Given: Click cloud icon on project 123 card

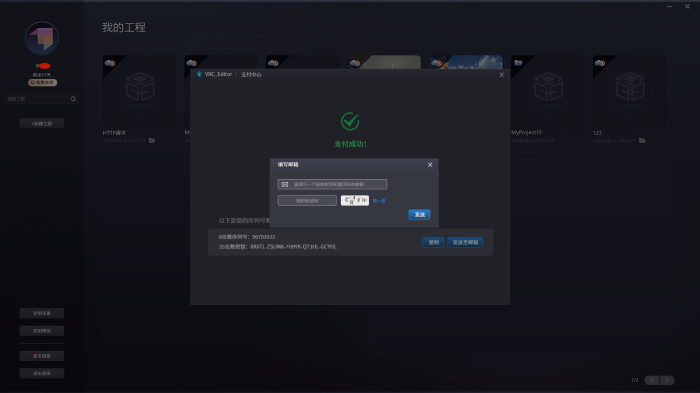Looking at the screenshot, I should [600, 63].
